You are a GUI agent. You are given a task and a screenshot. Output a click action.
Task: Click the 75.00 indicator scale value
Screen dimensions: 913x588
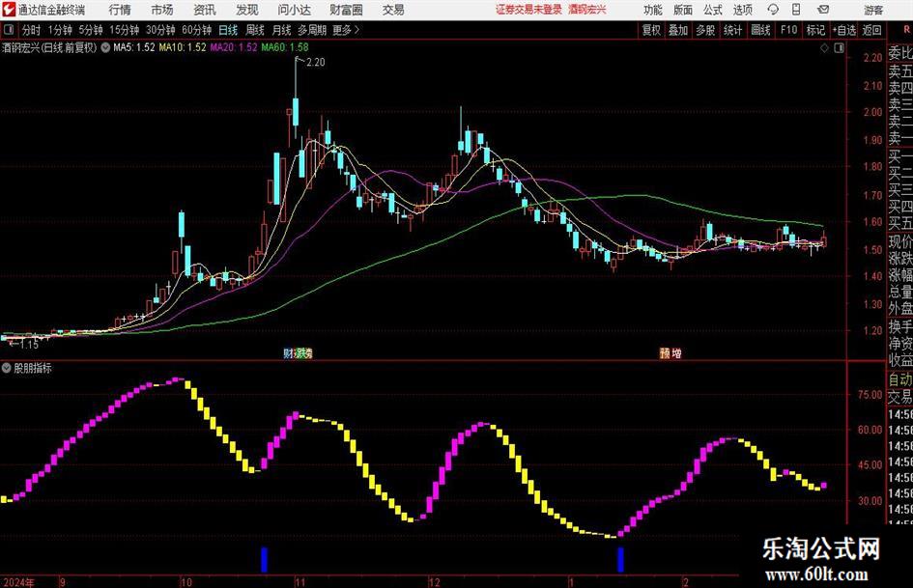tap(870, 394)
